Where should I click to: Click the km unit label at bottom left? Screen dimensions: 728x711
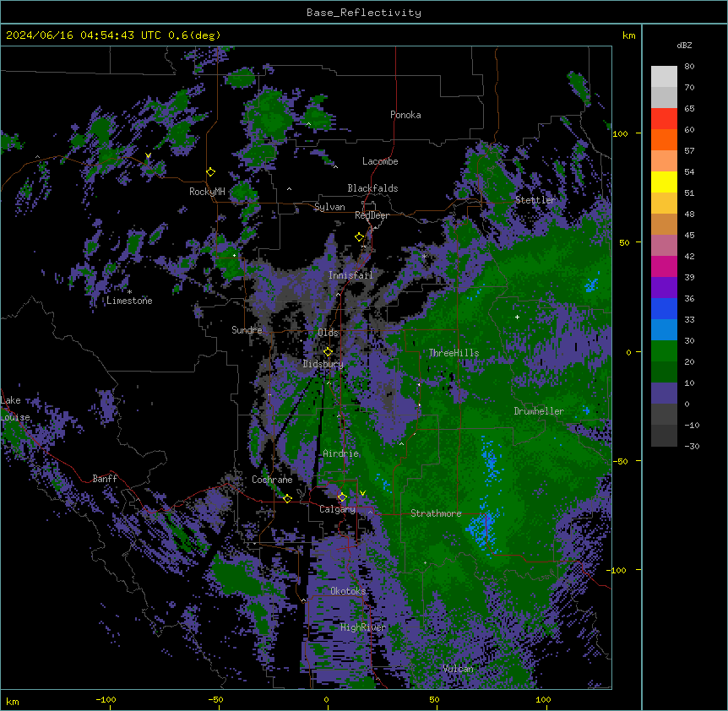13,701
